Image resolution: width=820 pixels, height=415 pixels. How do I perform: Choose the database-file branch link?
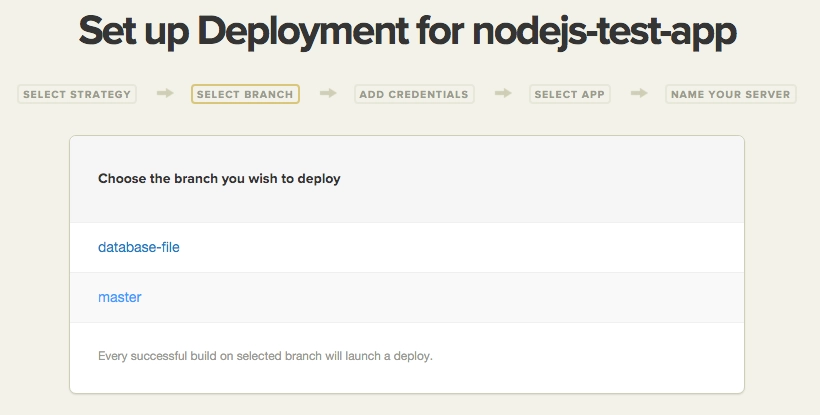pos(139,247)
